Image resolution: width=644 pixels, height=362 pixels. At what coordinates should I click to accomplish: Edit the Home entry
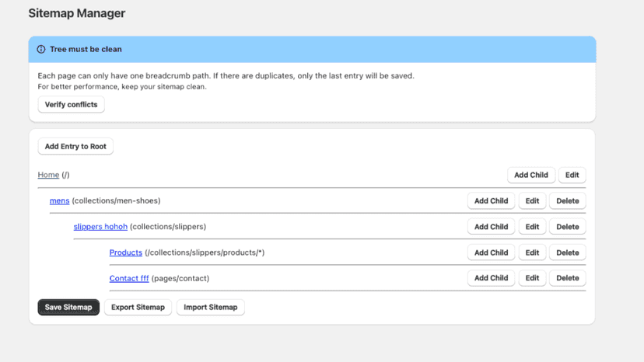tap(572, 175)
